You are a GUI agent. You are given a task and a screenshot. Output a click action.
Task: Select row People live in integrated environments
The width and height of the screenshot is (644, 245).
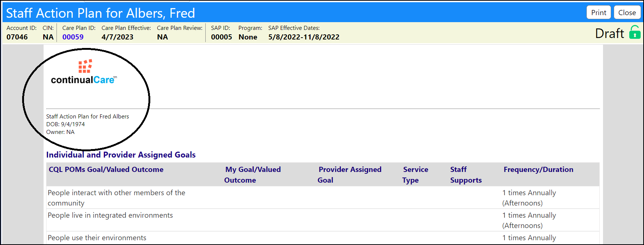click(x=323, y=220)
